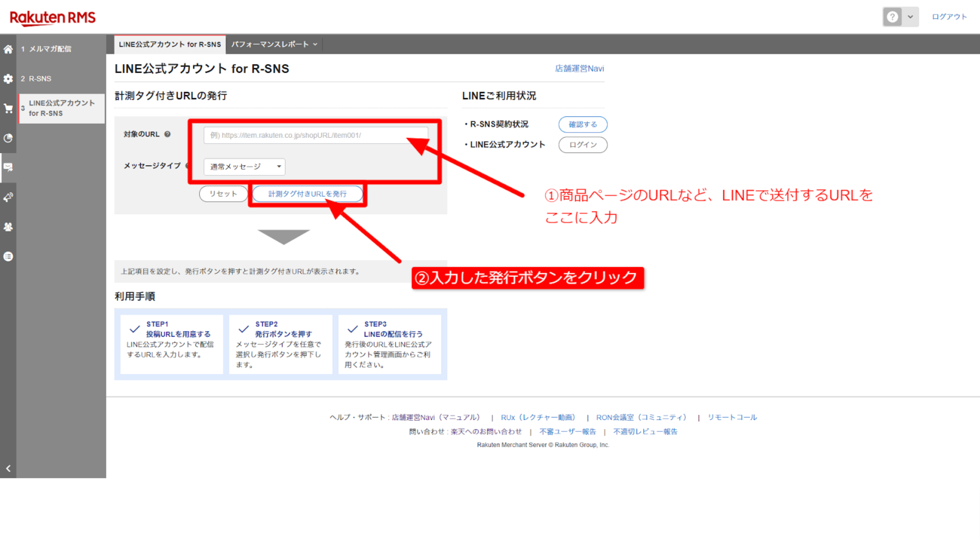Click the LINEご利用状況 heading text
The height and width of the screenshot is (550, 980).
[x=499, y=96]
